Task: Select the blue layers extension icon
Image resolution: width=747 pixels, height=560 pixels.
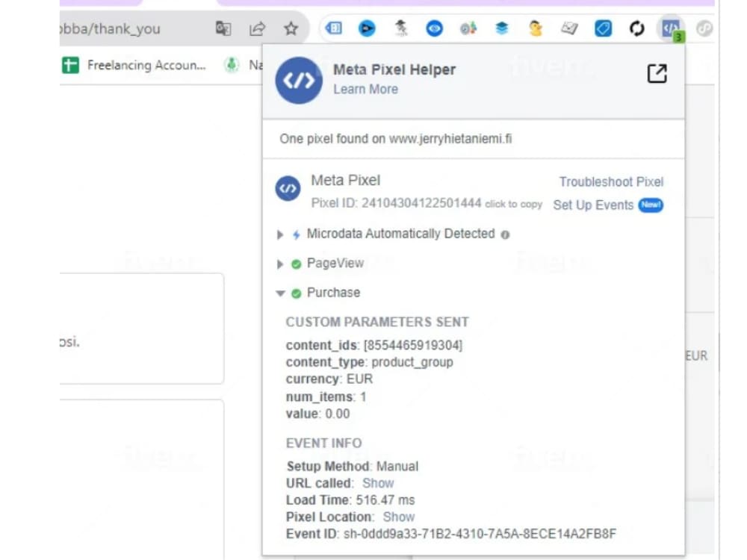Action: tap(502, 28)
